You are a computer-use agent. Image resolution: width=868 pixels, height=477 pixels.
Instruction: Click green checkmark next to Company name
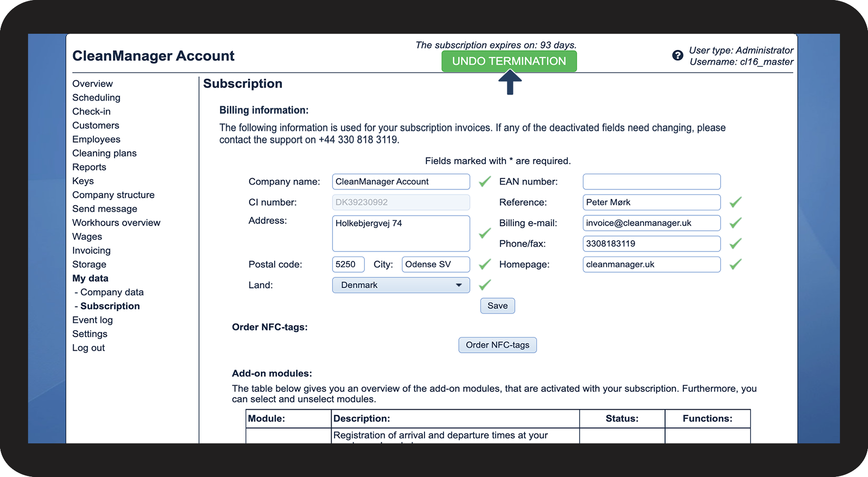(485, 182)
